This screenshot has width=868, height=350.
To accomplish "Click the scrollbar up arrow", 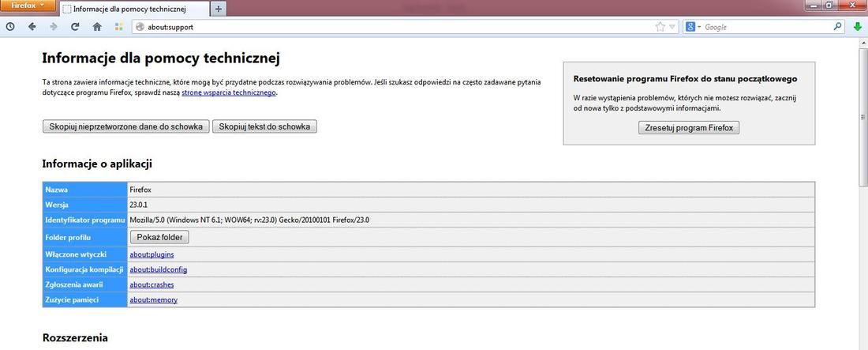I will pos(863,43).
